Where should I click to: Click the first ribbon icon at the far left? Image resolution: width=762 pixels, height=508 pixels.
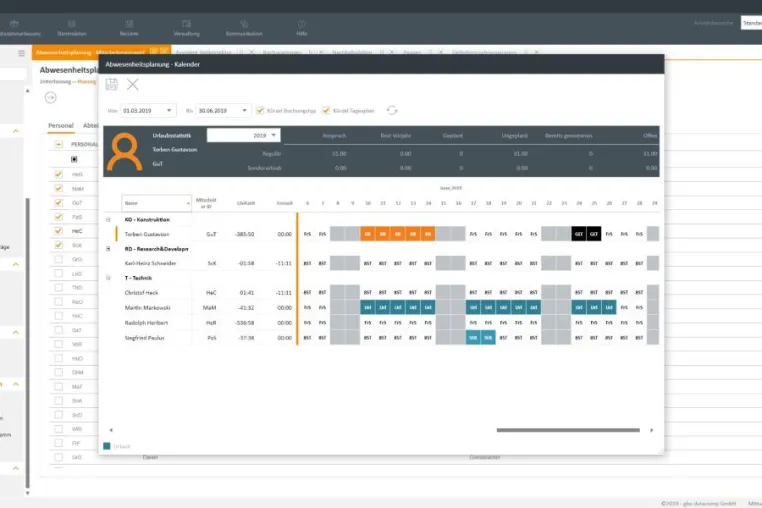(x=15, y=28)
